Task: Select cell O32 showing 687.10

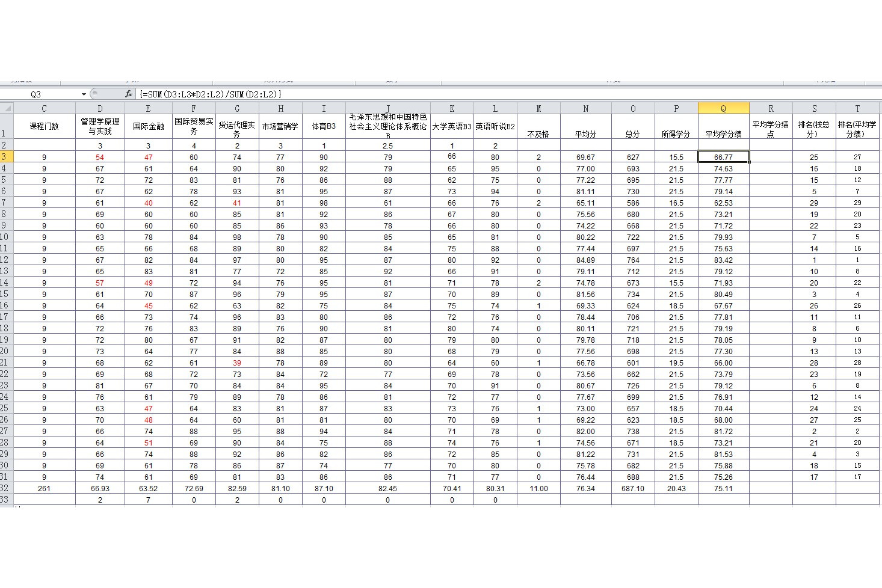Action: [x=633, y=488]
